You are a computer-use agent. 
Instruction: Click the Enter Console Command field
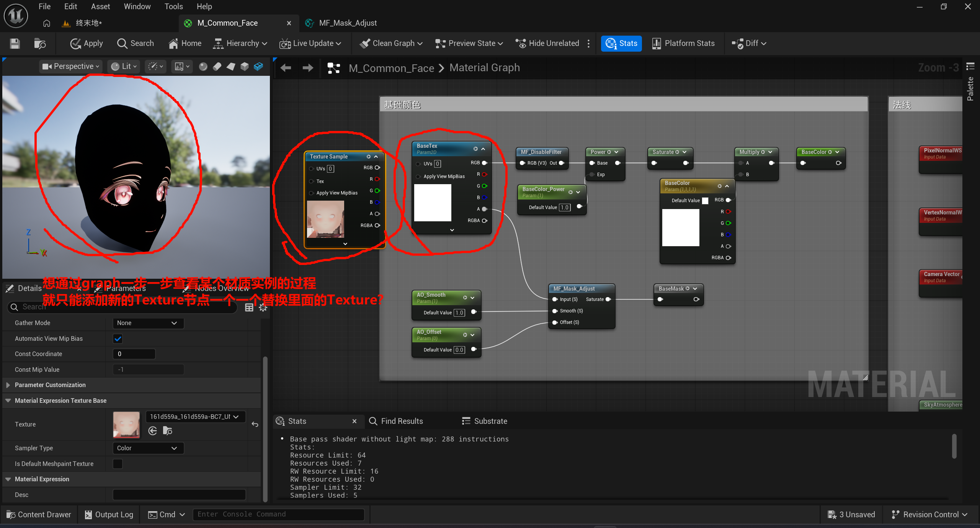tap(278, 514)
